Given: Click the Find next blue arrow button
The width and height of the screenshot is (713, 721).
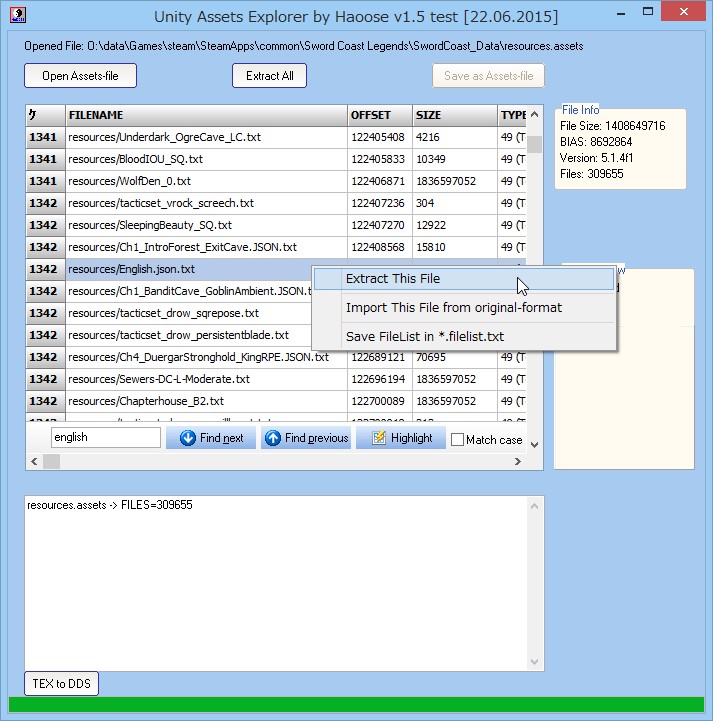Looking at the screenshot, I should click(211, 438).
